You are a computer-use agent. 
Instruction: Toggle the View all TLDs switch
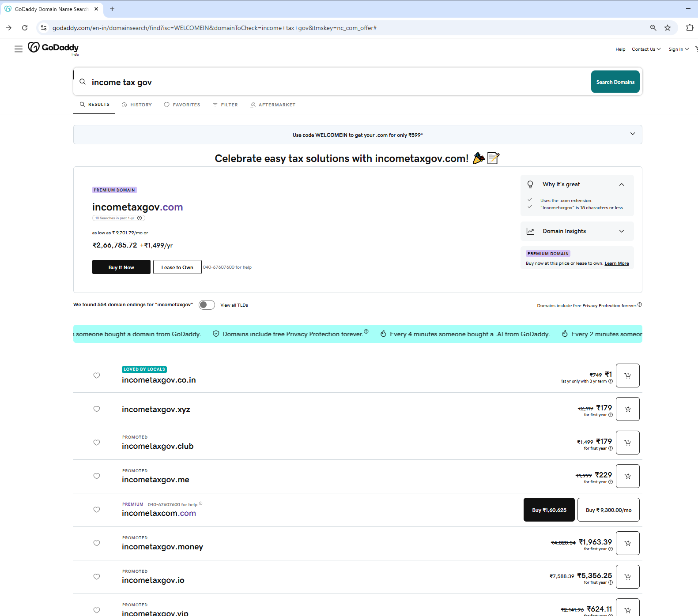tap(207, 305)
